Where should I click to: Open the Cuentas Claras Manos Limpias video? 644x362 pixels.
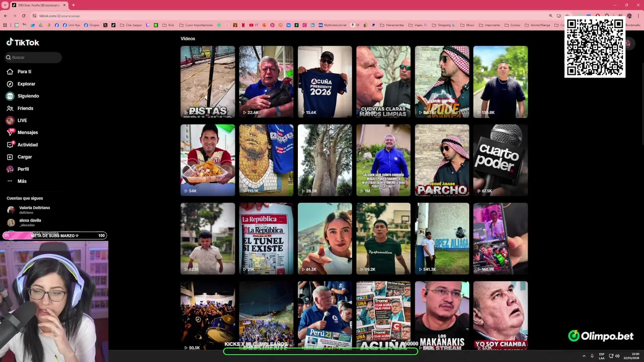click(x=383, y=82)
